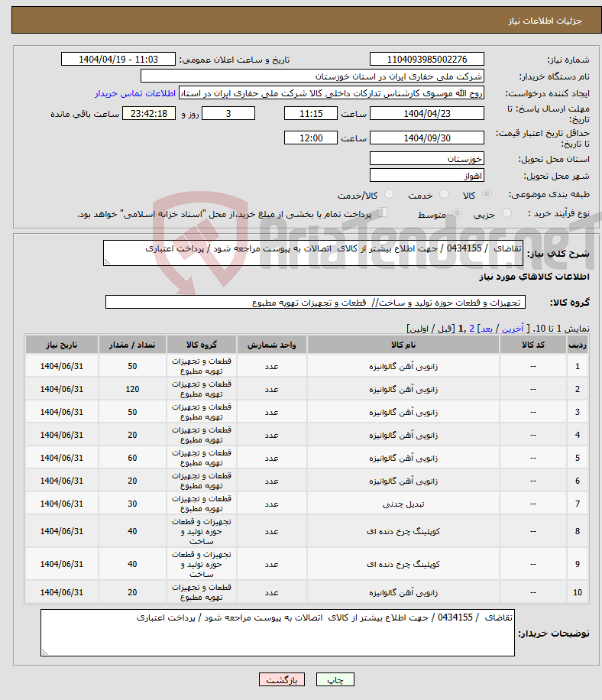Click the response deadline time 11:15 field
The width and height of the screenshot is (602, 700).
[x=311, y=113]
